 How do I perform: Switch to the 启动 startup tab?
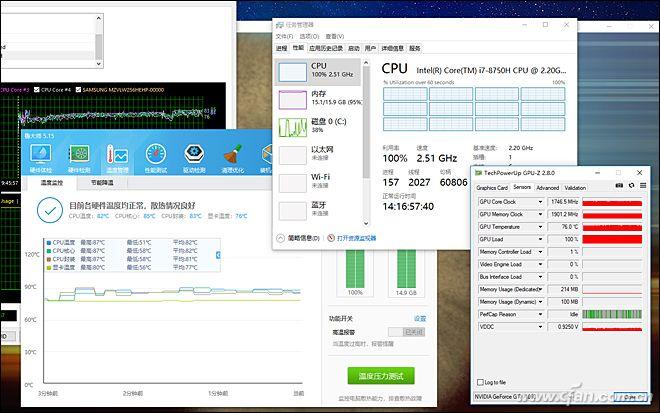tap(354, 48)
